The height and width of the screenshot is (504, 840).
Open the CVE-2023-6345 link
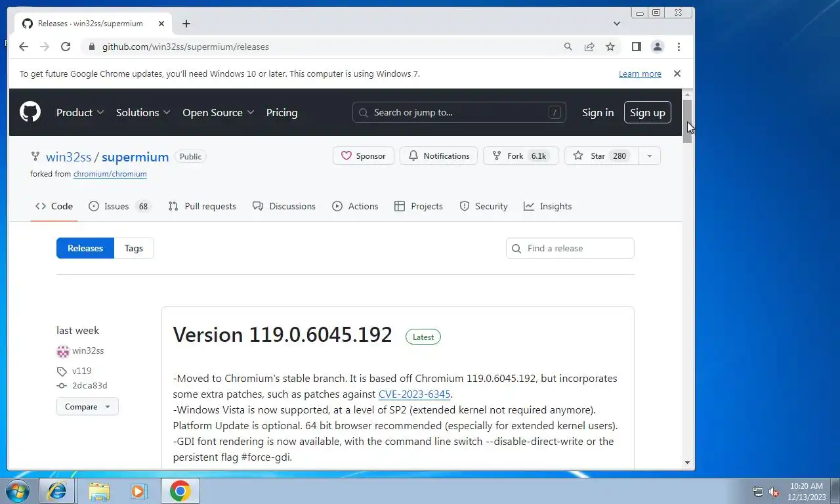414,394
